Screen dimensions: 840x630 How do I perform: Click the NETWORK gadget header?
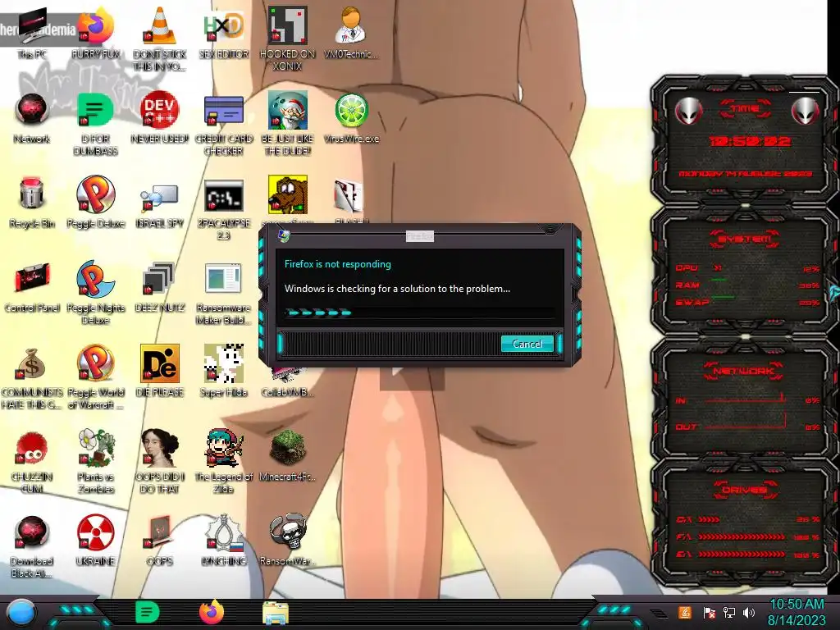coord(743,371)
